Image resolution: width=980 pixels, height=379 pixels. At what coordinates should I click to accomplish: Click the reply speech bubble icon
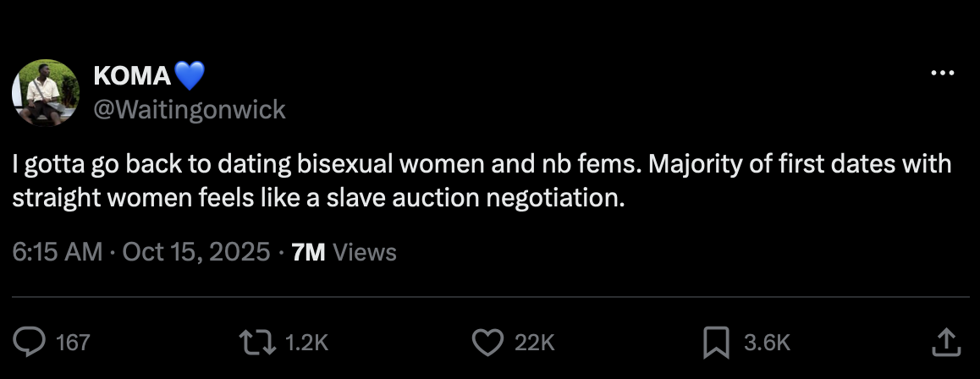click(29, 342)
